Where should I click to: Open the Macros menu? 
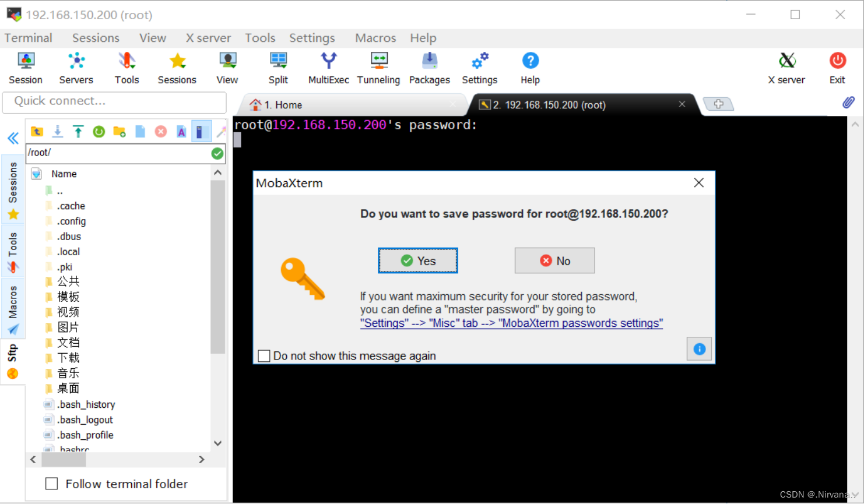(x=375, y=38)
